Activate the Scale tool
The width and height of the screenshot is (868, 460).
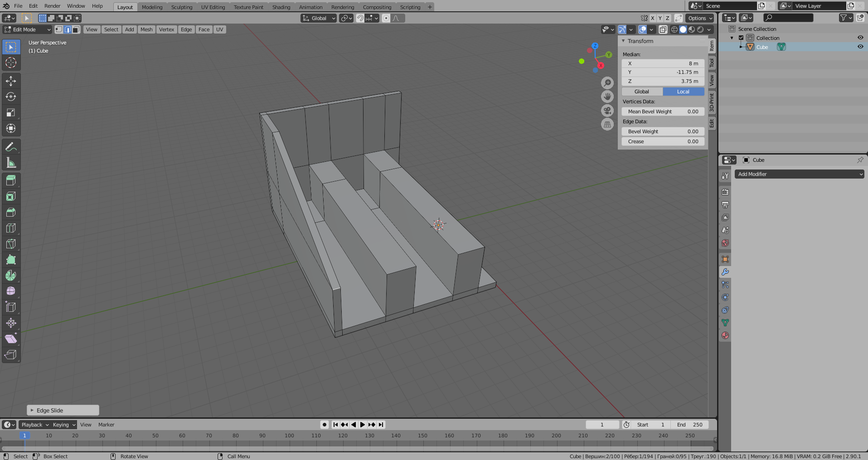pyautogui.click(x=11, y=113)
